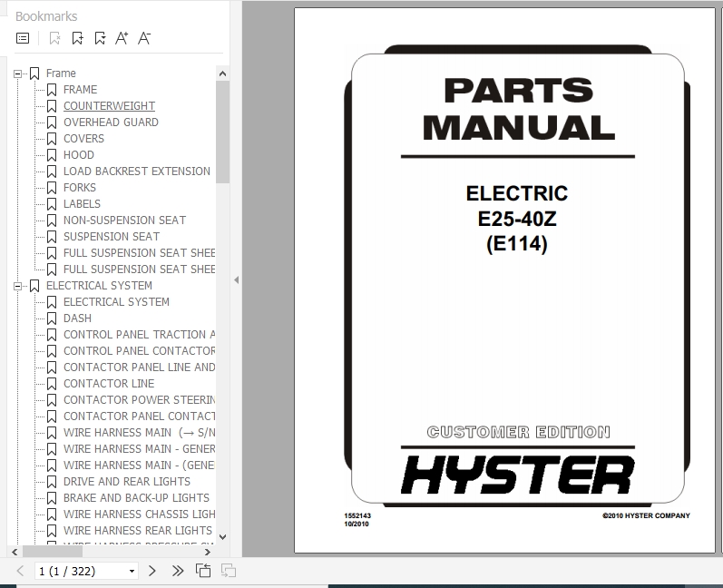Go to NON-SUSPENSION SEAT bookmark
This screenshot has width=723, height=588.
pyautogui.click(x=124, y=220)
